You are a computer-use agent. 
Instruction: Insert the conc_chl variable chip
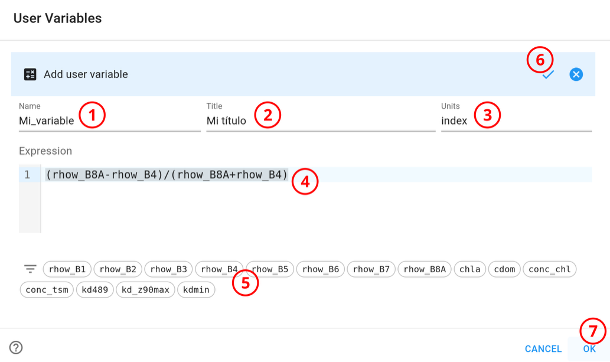[550, 269]
